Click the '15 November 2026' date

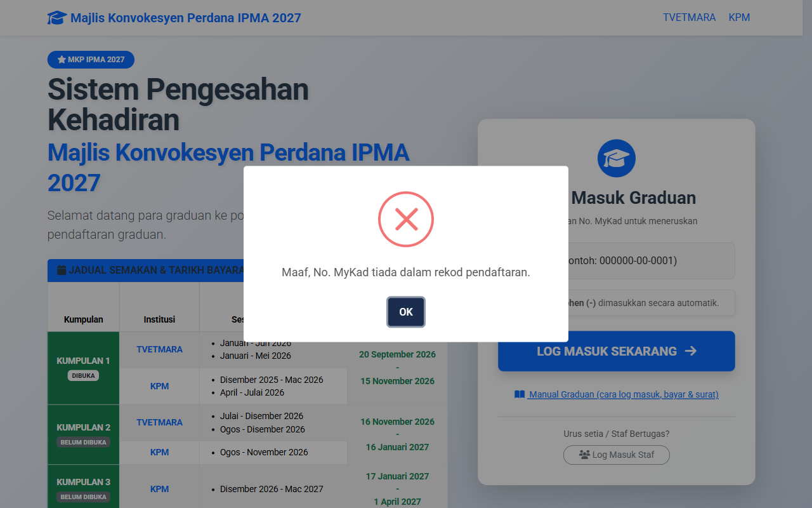(397, 381)
